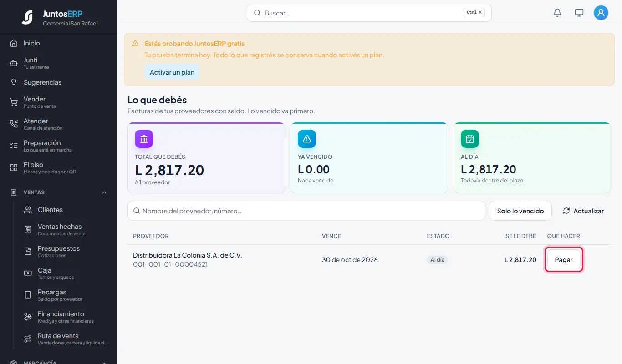Click the bank icon on Total que debés card
Viewport: 622px width, 364px height.
coord(144,139)
